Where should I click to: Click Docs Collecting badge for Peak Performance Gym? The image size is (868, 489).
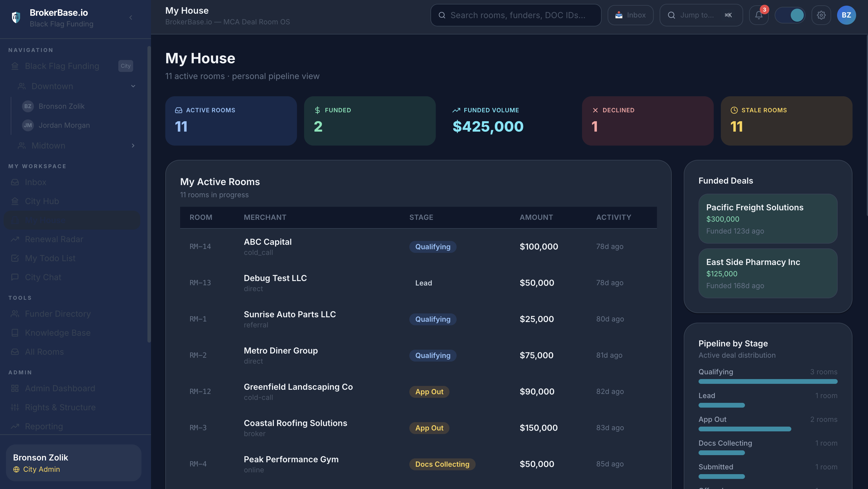[x=442, y=464]
